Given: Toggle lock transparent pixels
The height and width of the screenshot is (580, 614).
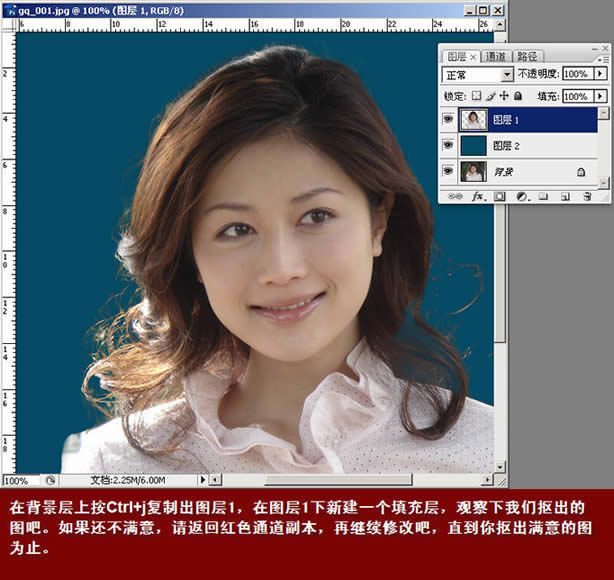Looking at the screenshot, I should [x=477, y=96].
